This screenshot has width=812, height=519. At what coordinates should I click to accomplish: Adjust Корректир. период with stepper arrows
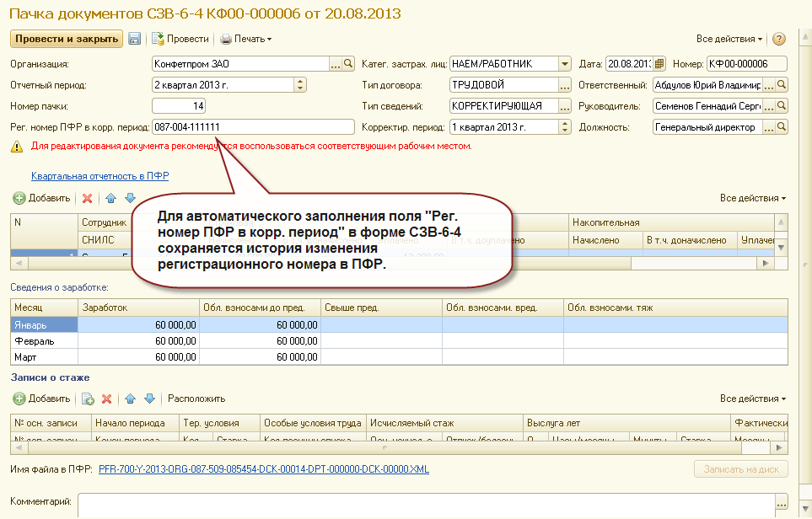(x=565, y=126)
